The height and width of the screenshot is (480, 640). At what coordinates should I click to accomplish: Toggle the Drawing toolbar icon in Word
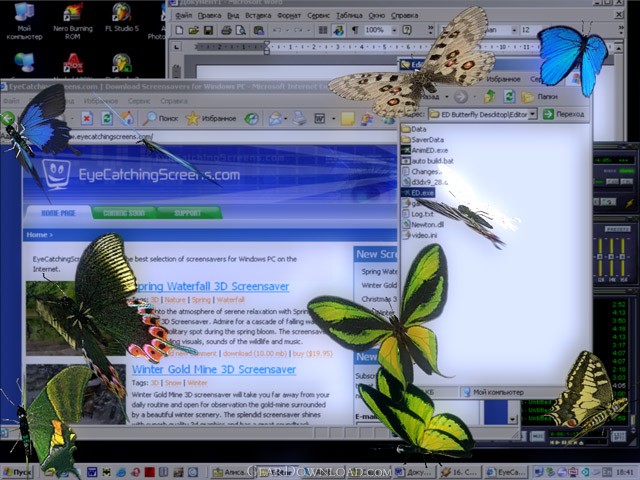[338, 30]
